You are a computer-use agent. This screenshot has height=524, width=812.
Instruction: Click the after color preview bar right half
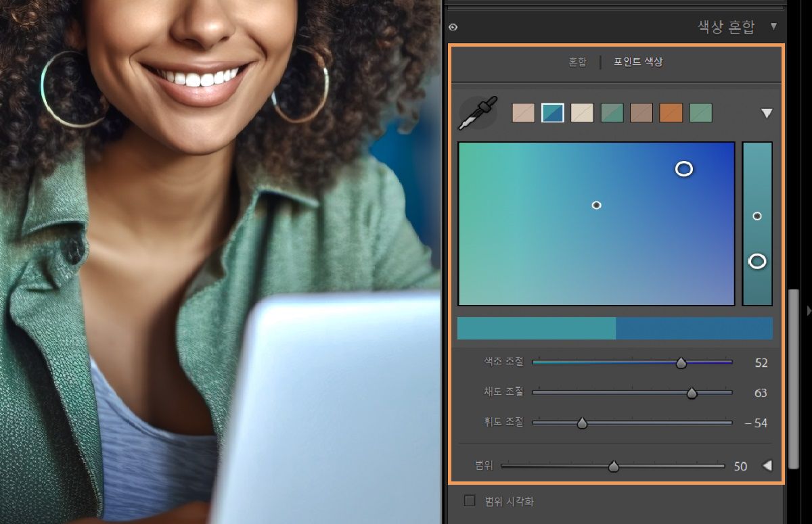(694, 328)
